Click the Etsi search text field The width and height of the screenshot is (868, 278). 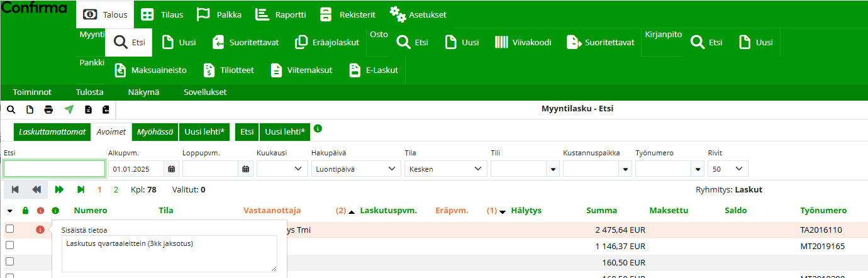(x=54, y=169)
